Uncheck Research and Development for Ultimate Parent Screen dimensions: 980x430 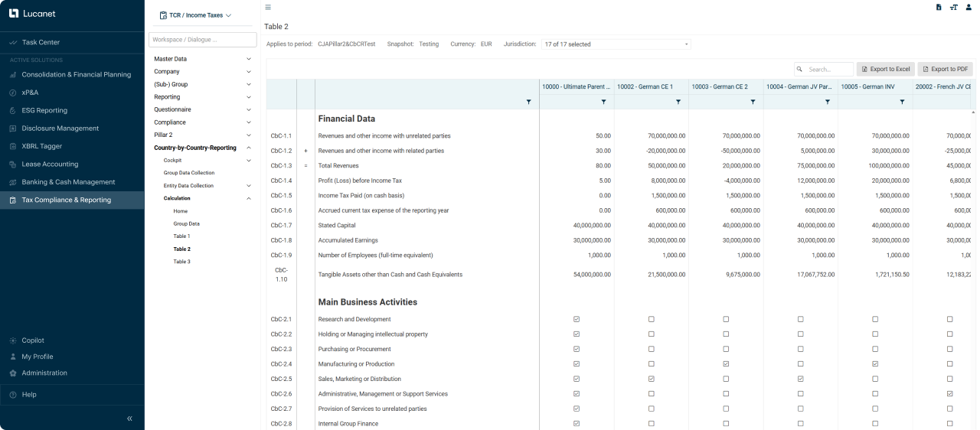pyautogui.click(x=577, y=319)
